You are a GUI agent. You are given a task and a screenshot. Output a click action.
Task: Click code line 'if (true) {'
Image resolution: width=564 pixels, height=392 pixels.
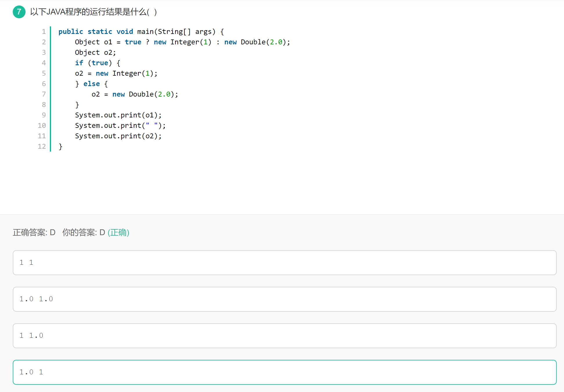pyautogui.click(x=98, y=63)
